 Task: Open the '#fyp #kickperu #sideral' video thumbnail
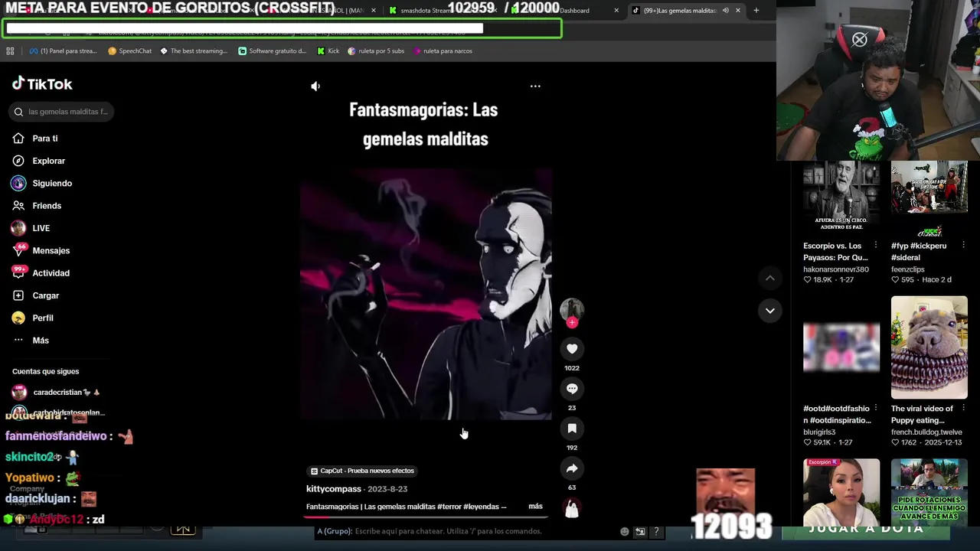(929, 197)
